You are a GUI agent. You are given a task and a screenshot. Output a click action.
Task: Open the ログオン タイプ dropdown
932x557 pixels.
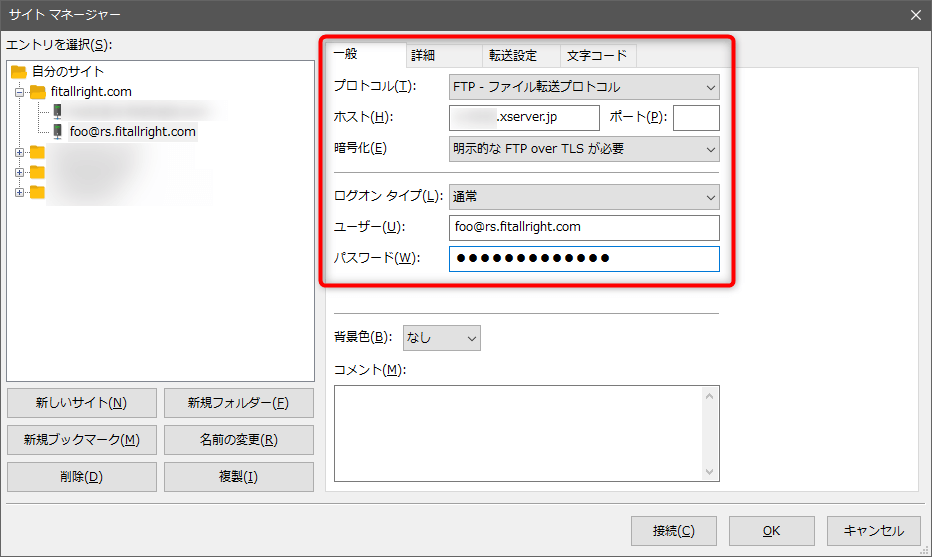[584, 197]
